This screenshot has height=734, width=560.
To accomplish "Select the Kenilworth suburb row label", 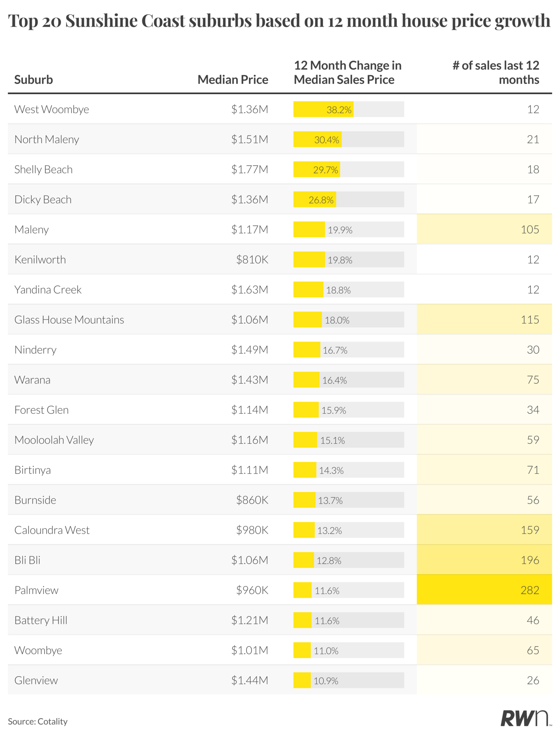I will click(40, 260).
